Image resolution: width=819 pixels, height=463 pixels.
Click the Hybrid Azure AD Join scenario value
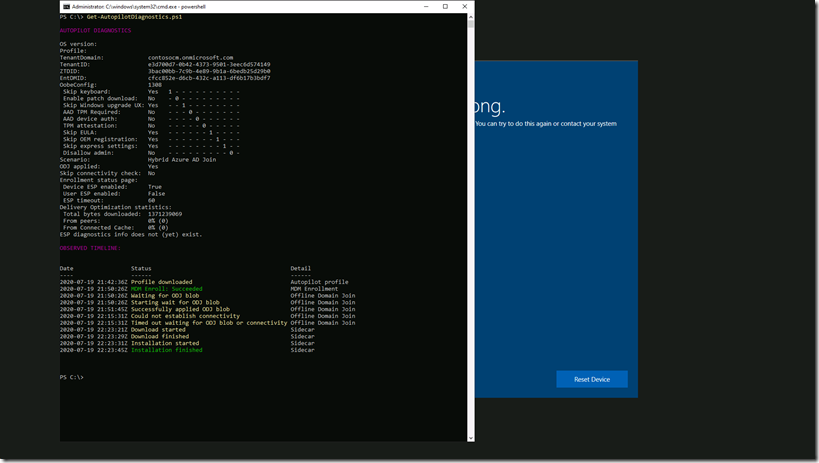[181, 159]
